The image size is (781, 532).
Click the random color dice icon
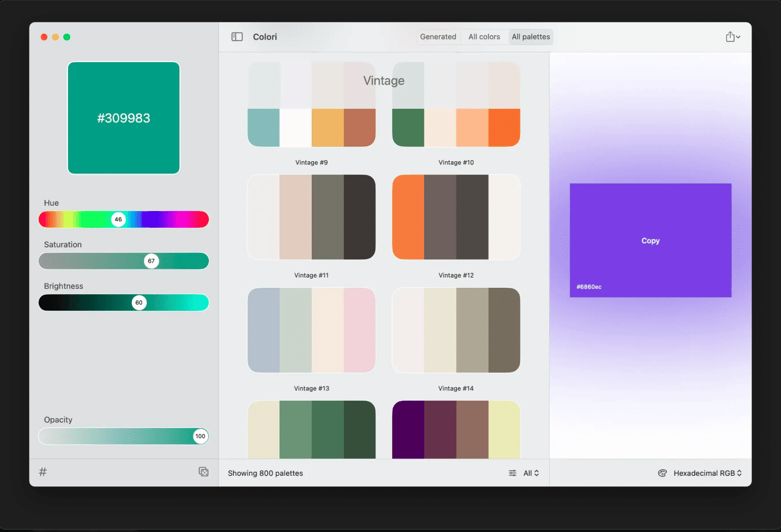(204, 472)
